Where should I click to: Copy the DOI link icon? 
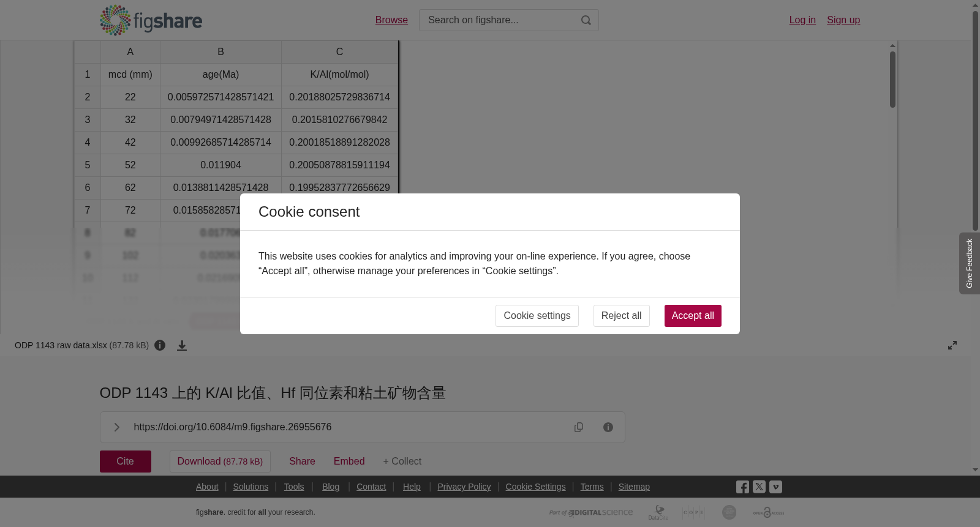click(x=579, y=427)
